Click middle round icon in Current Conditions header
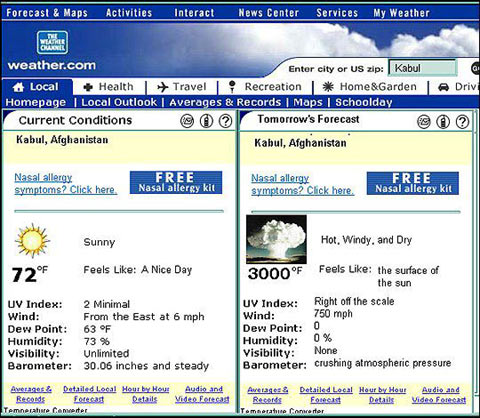This screenshot has height=418, width=480. click(206, 121)
